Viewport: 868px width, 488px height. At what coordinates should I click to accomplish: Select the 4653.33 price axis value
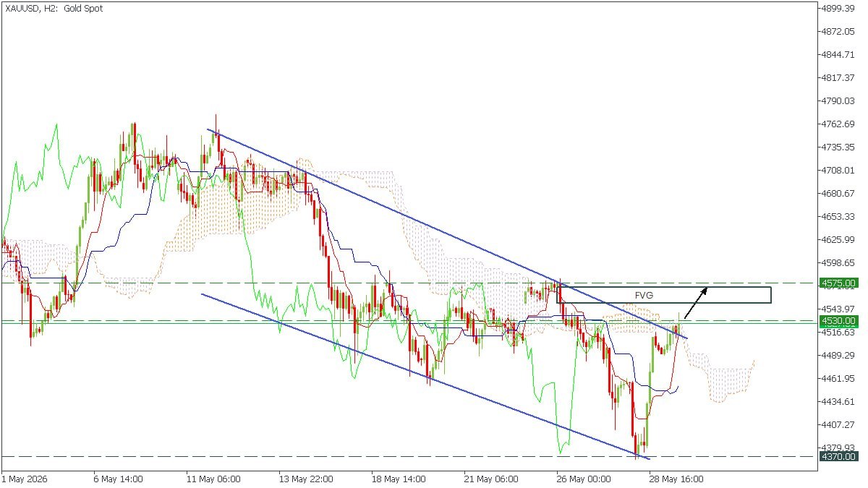[839, 217]
